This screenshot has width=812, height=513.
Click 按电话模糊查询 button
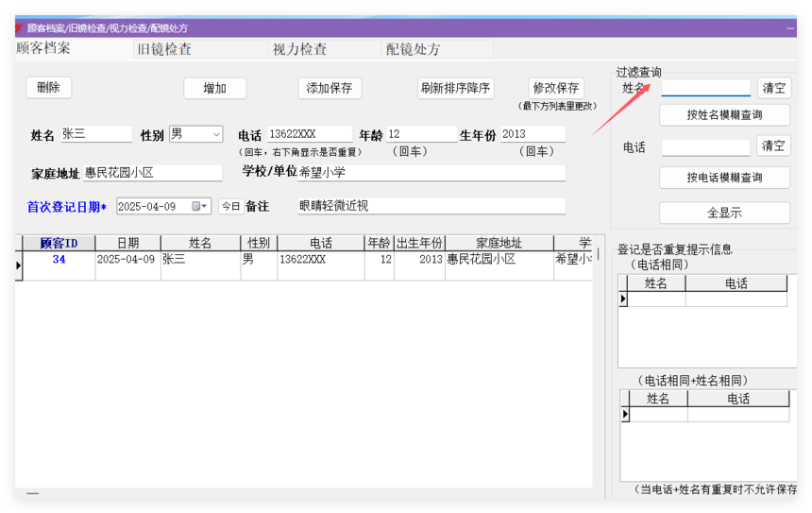[x=724, y=178]
